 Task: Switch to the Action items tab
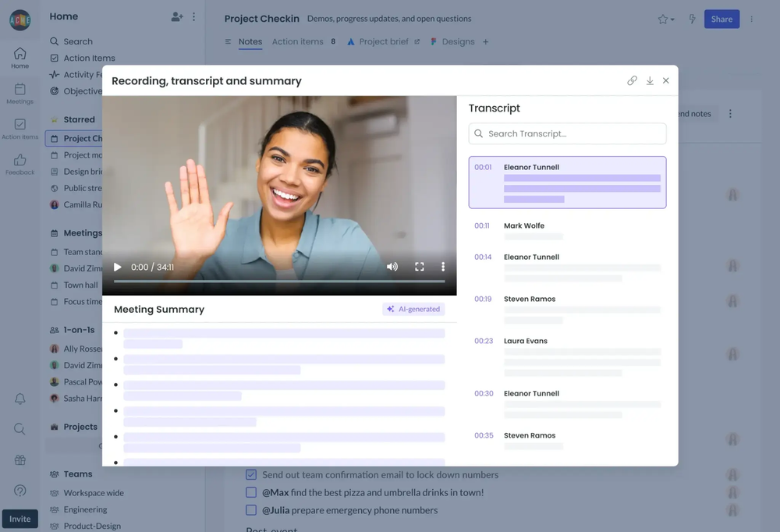tap(303, 42)
